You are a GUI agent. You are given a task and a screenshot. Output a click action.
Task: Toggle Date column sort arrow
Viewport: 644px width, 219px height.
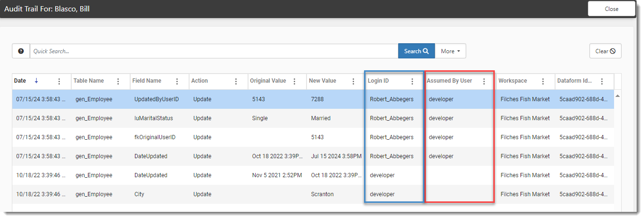tap(36, 81)
